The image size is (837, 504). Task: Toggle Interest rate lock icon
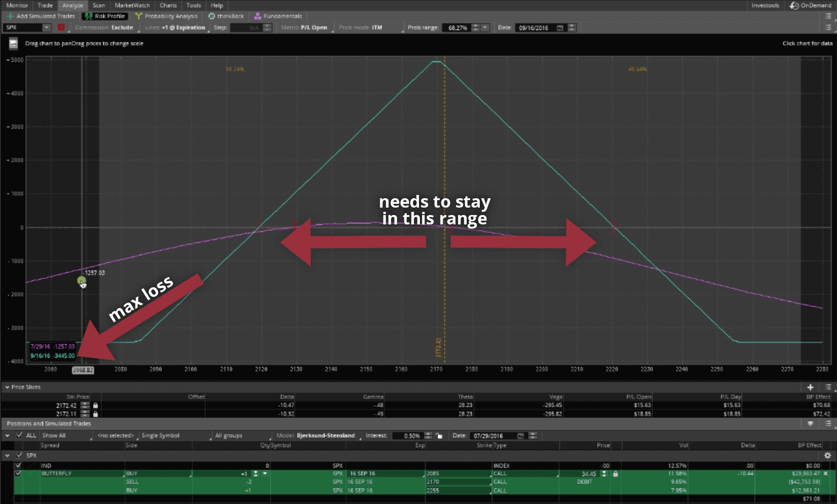coord(439,435)
